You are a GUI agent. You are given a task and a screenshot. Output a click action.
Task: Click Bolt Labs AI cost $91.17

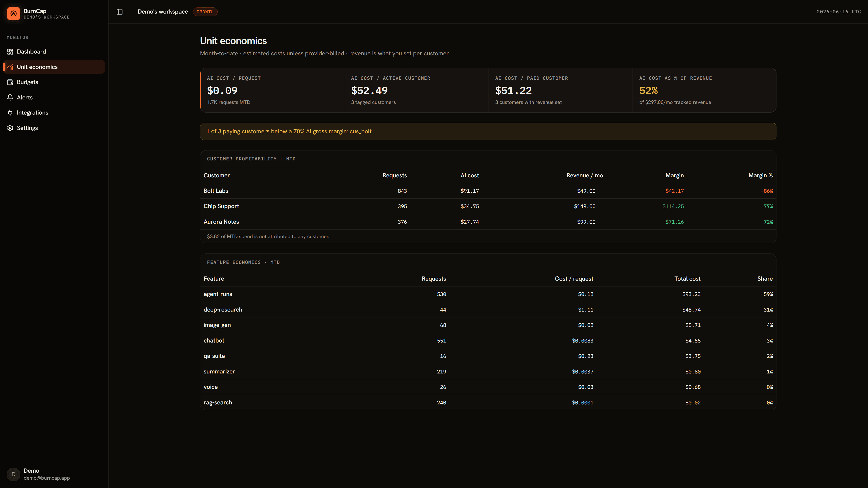[x=470, y=191]
